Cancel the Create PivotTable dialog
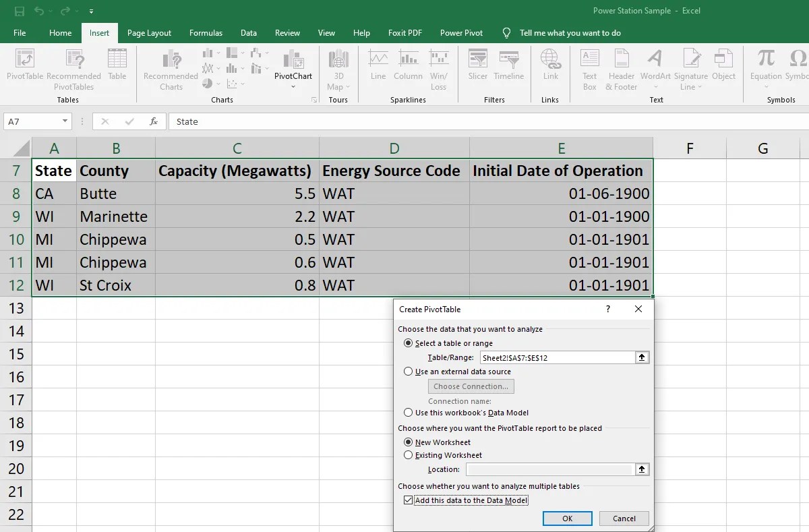 [x=624, y=519]
